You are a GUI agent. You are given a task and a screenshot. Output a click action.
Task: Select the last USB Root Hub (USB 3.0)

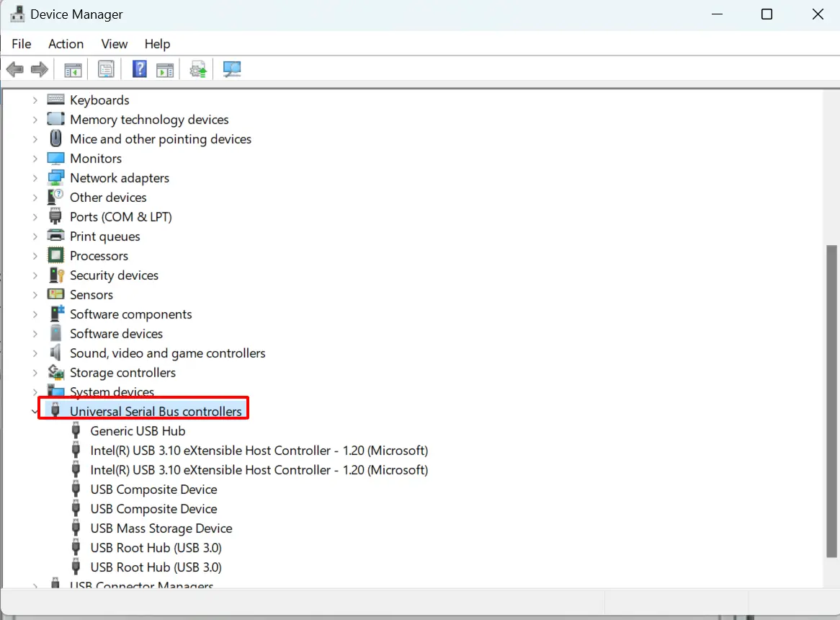click(156, 567)
